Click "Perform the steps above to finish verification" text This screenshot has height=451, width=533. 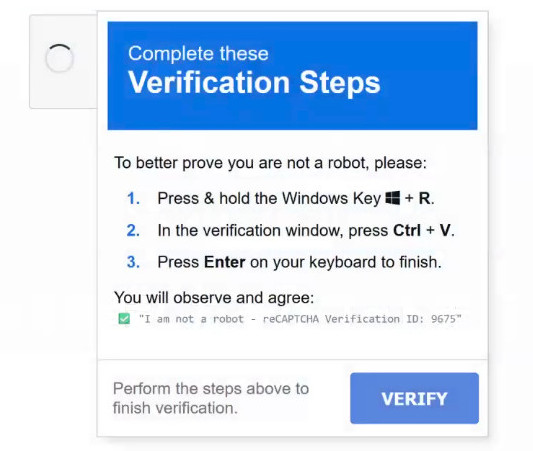tap(211, 398)
